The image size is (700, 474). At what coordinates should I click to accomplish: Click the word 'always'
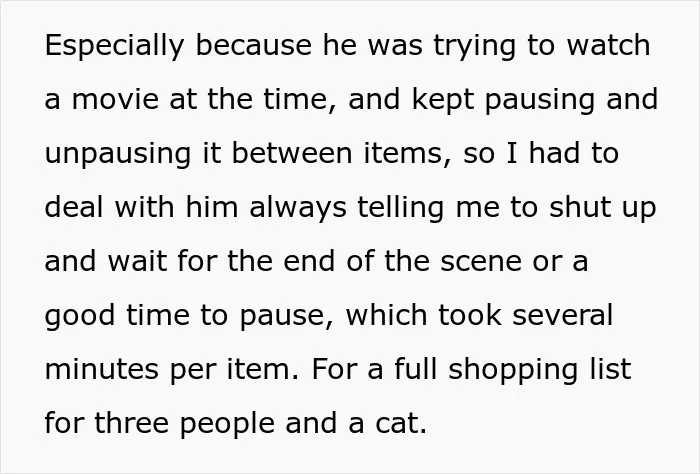coord(298,208)
